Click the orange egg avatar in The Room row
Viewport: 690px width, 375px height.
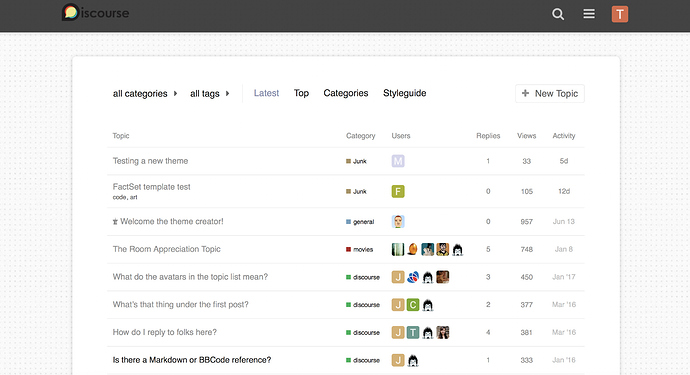coord(413,249)
